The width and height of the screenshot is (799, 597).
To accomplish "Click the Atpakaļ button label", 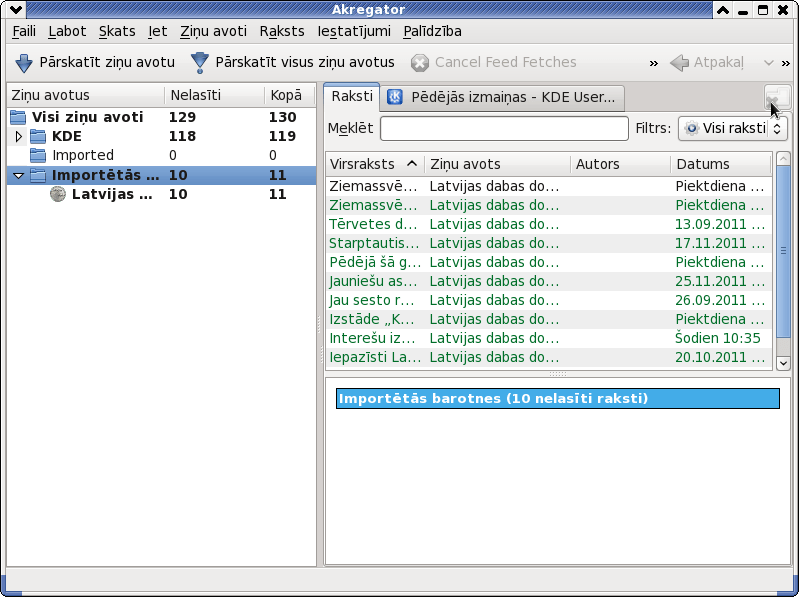I will pos(718,63).
